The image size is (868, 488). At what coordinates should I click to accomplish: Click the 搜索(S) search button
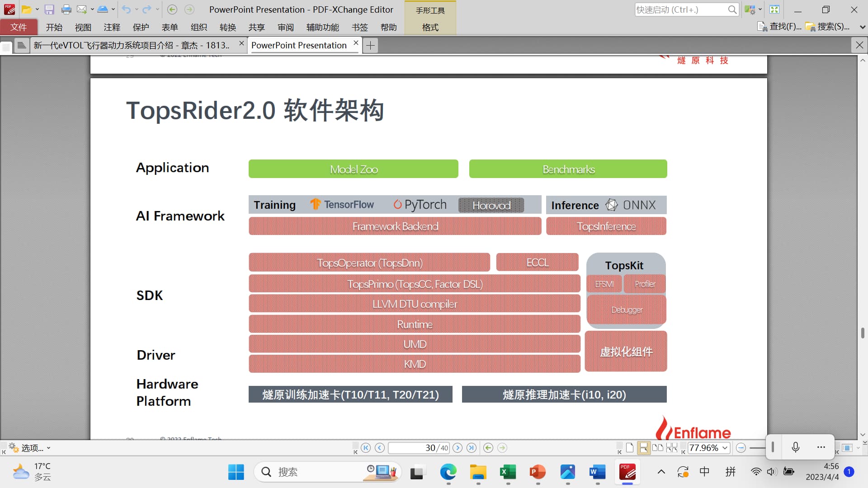(x=828, y=27)
